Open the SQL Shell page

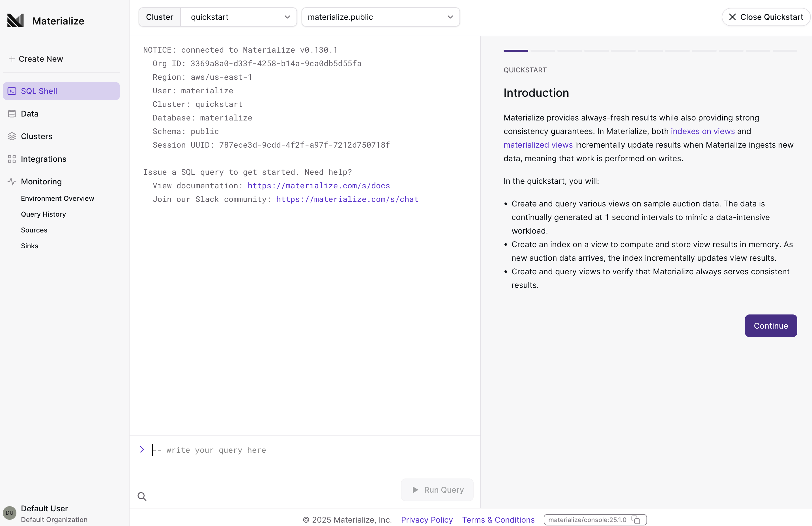pyautogui.click(x=61, y=91)
